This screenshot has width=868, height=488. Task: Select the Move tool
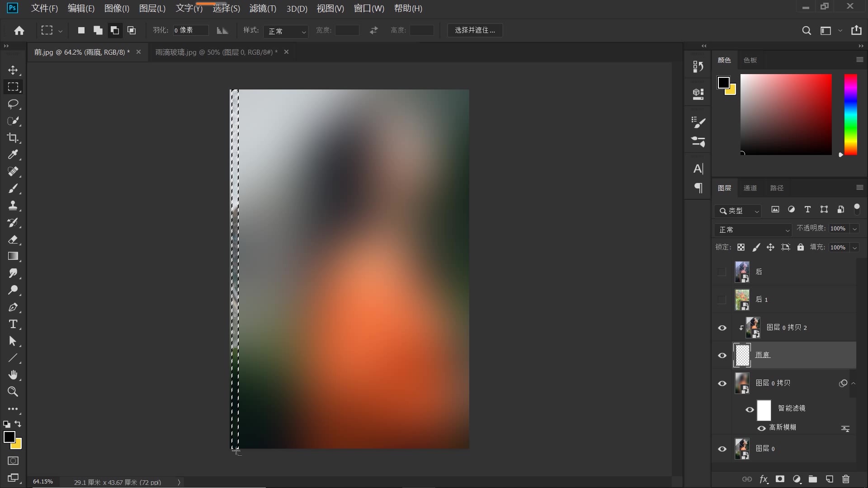(x=13, y=70)
